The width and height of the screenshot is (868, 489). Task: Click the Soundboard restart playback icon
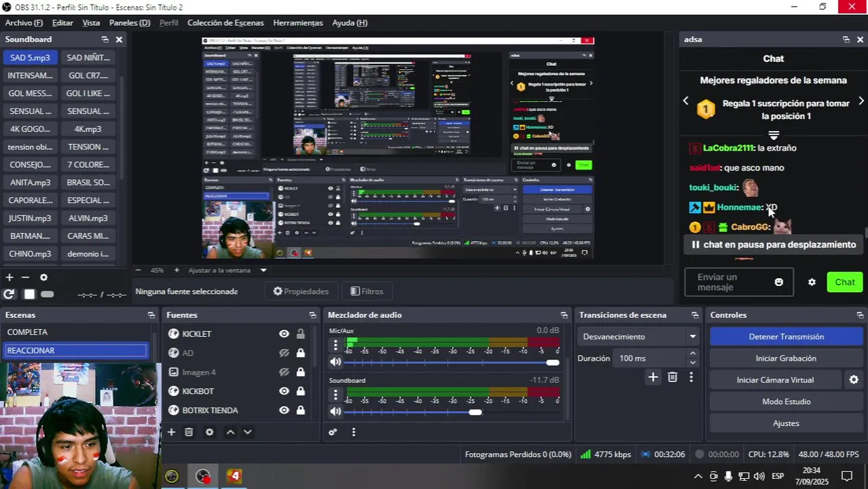9,294
